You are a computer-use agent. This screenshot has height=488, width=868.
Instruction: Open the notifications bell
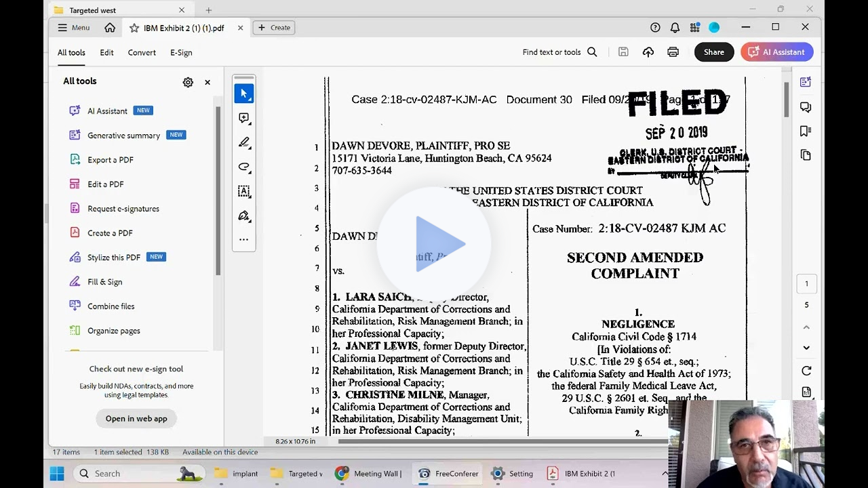click(675, 28)
